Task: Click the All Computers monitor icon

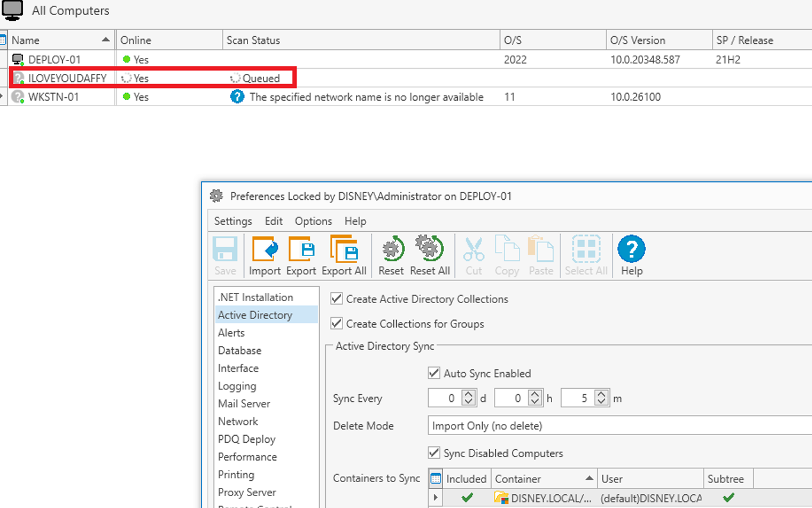Action: tap(13, 10)
